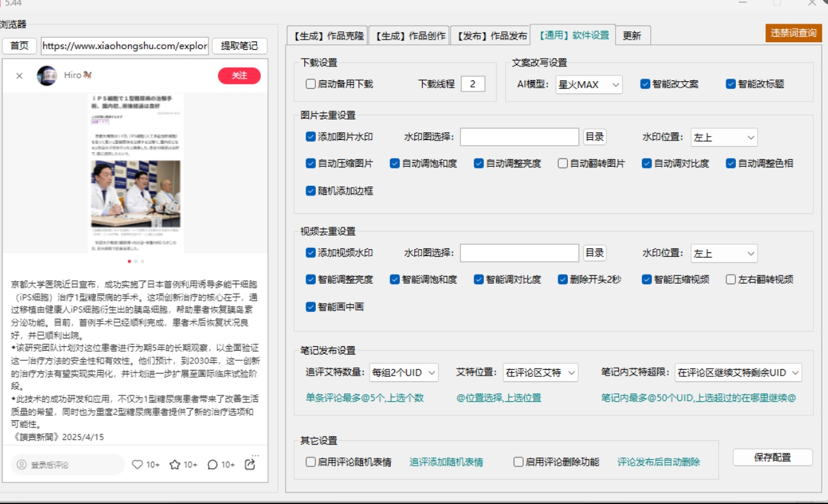The image size is (828, 504).
Task: Open the 追评艾特数量 dropdown
Action: [x=403, y=372]
